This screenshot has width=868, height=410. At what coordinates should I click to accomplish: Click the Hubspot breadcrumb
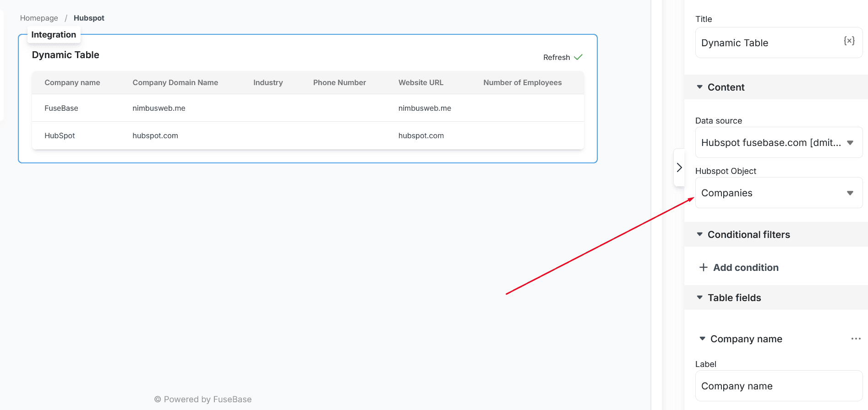pos(89,18)
